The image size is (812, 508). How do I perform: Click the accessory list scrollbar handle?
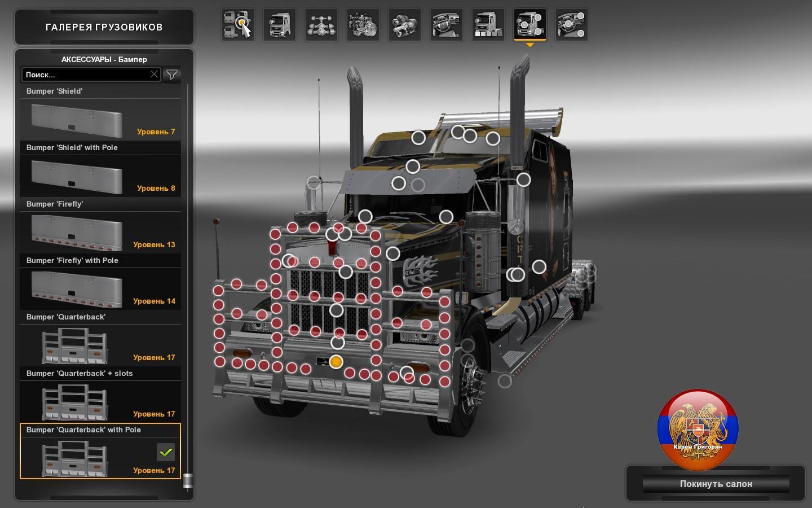tap(188, 481)
